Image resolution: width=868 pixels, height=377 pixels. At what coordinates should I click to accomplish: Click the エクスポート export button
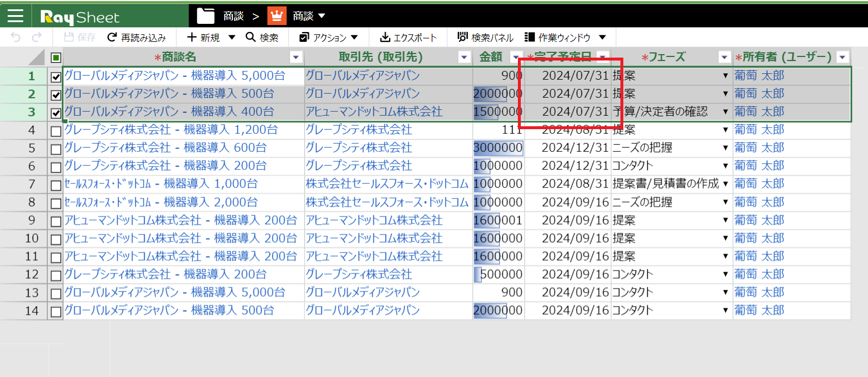[x=408, y=38]
